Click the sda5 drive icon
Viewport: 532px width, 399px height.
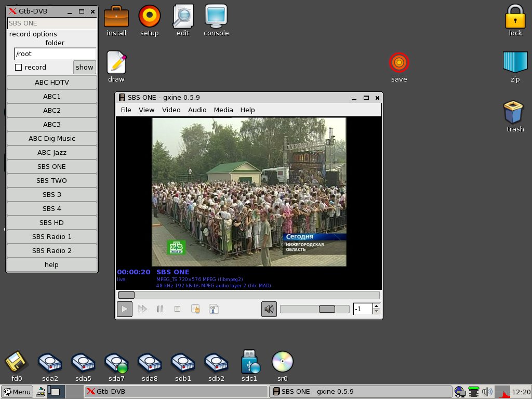pyautogui.click(x=83, y=366)
